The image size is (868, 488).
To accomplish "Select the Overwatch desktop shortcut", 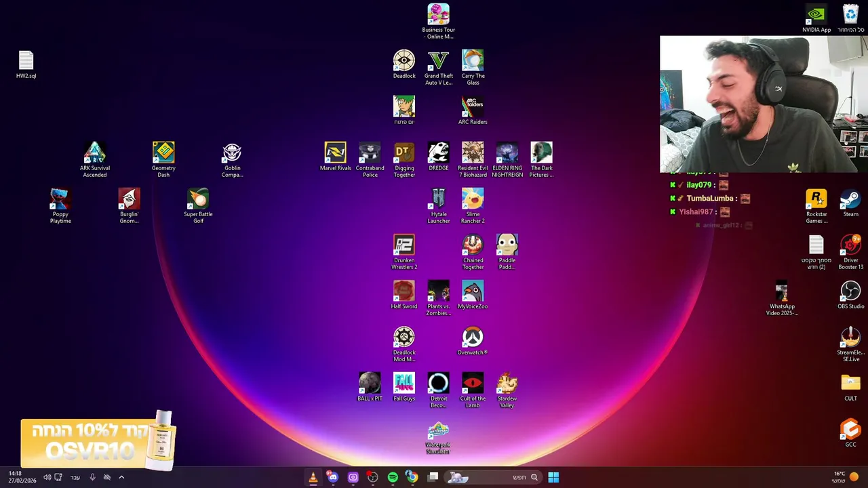I will [473, 341].
